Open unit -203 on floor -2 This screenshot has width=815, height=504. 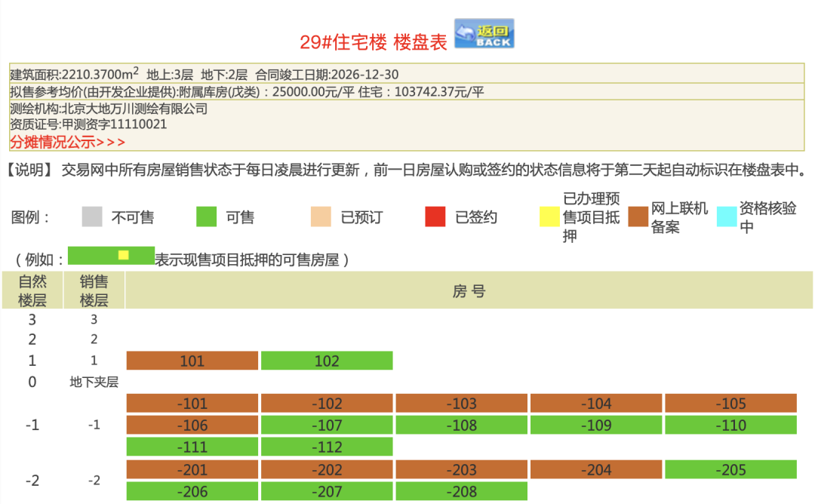(x=461, y=470)
